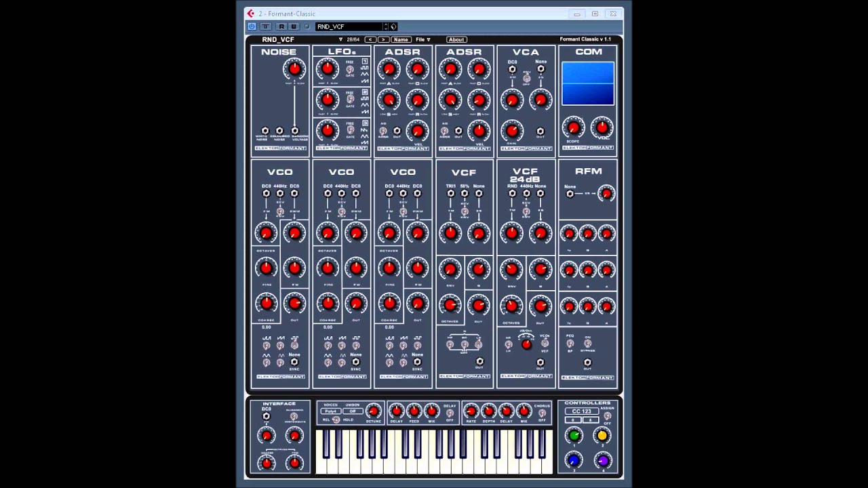Image resolution: width=868 pixels, height=488 pixels.
Task: Click the CC 123 controller field
Action: click(582, 412)
